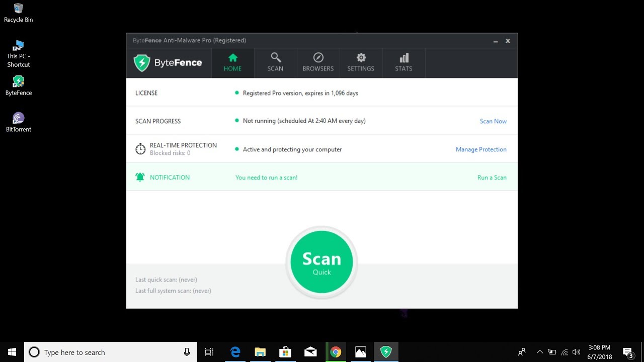
Task: Minimize the ByteFence window
Action: click(x=496, y=41)
